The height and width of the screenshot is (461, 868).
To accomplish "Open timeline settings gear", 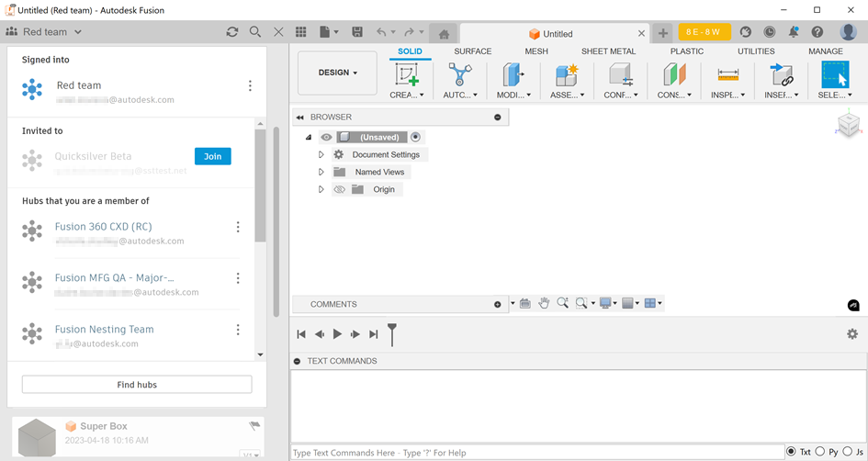I will point(852,333).
